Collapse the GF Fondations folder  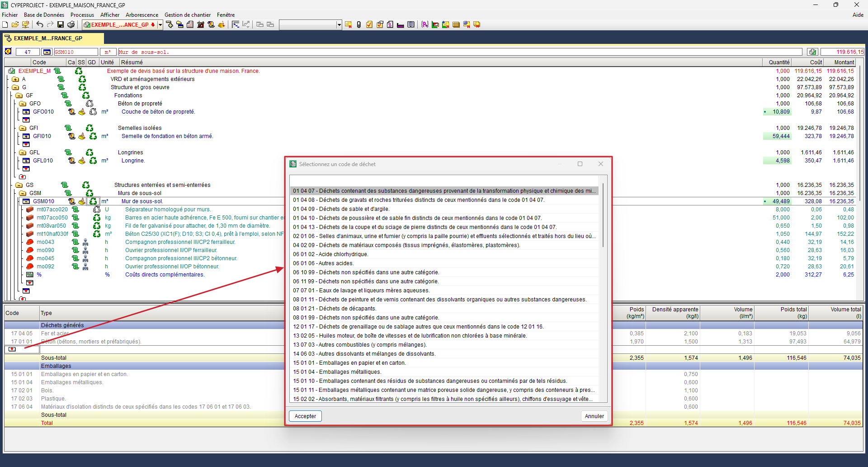click(19, 95)
